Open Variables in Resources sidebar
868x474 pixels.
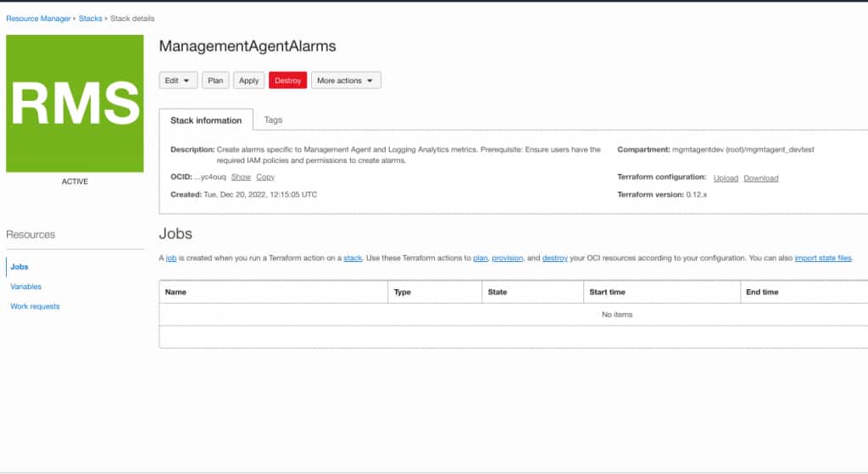(x=26, y=287)
